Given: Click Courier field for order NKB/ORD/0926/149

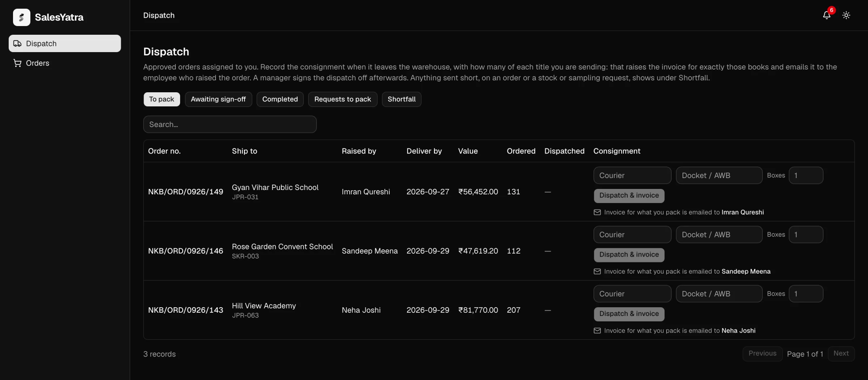Looking at the screenshot, I should pos(632,176).
